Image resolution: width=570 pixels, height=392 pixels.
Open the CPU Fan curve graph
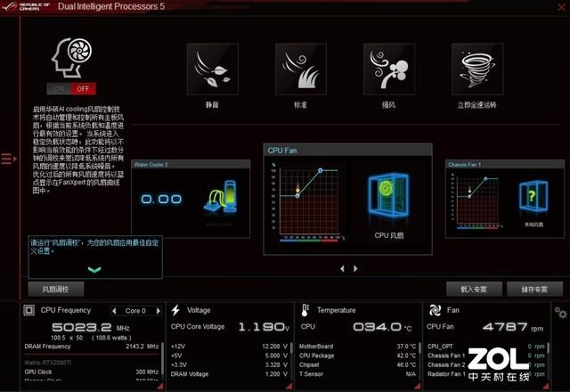pos(307,202)
